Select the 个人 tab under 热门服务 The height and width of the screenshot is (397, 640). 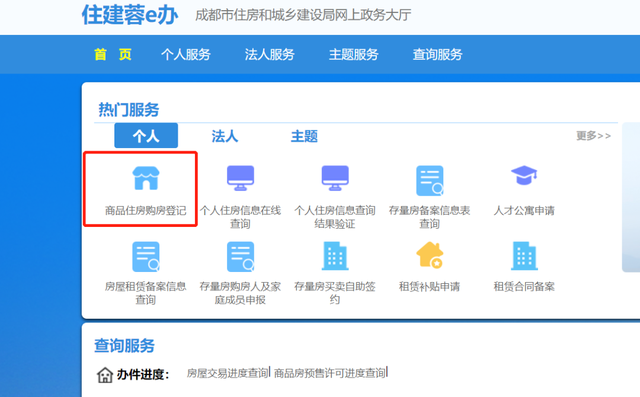(146, 135)
